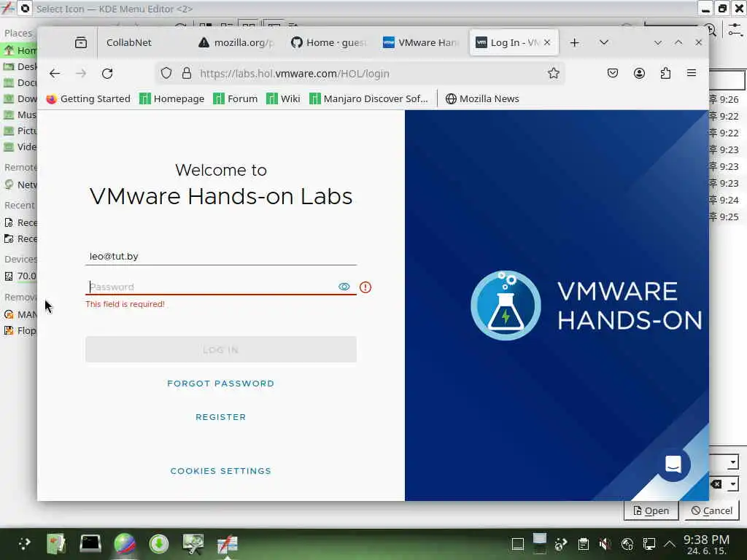Click the VMware Hands-on Labs flask logo

pyautogui.click(x=506, y=306)
